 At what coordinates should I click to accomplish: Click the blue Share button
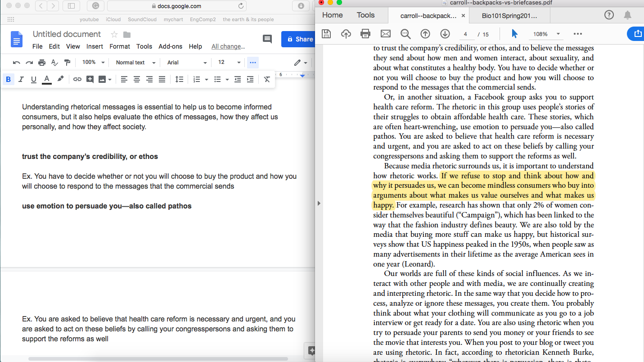[298, 39]
